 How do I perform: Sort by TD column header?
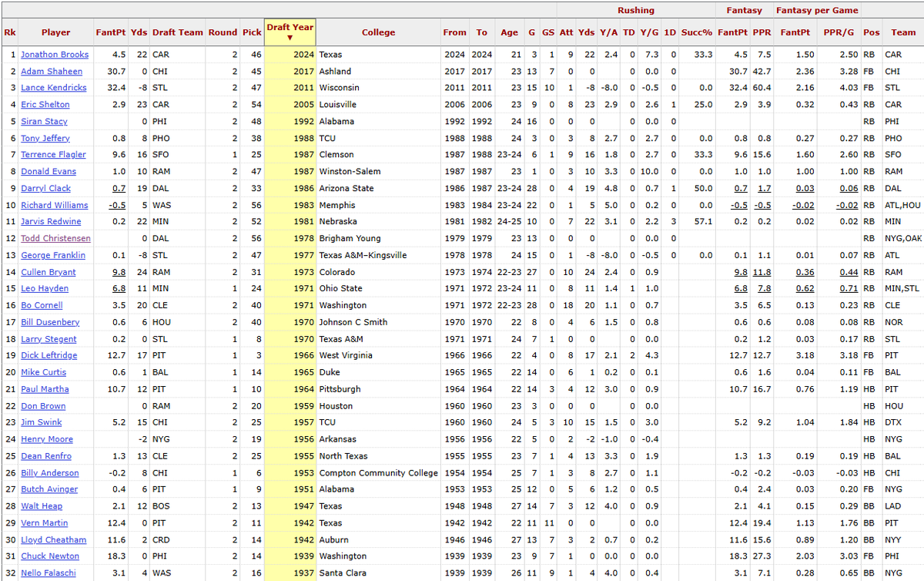(x=629, y=32)
